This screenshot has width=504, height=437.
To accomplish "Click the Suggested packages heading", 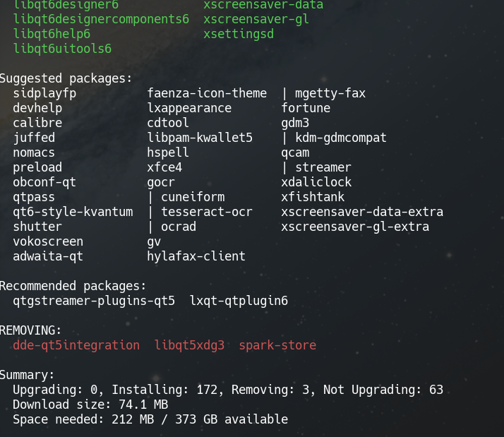I will click(66, 79).
